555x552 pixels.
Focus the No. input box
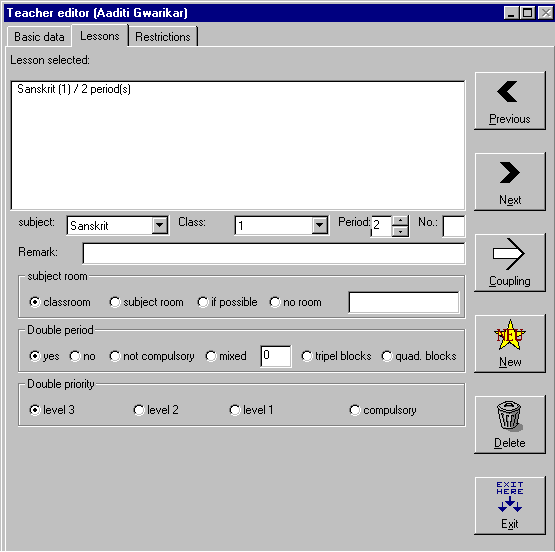453,226
